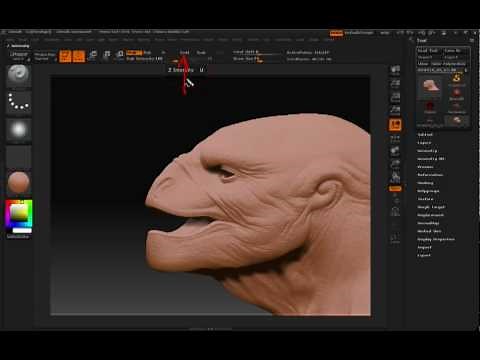Toggle the Draw mode orange button
This screenshot has height=360, width=480.
tap(79, 56)
